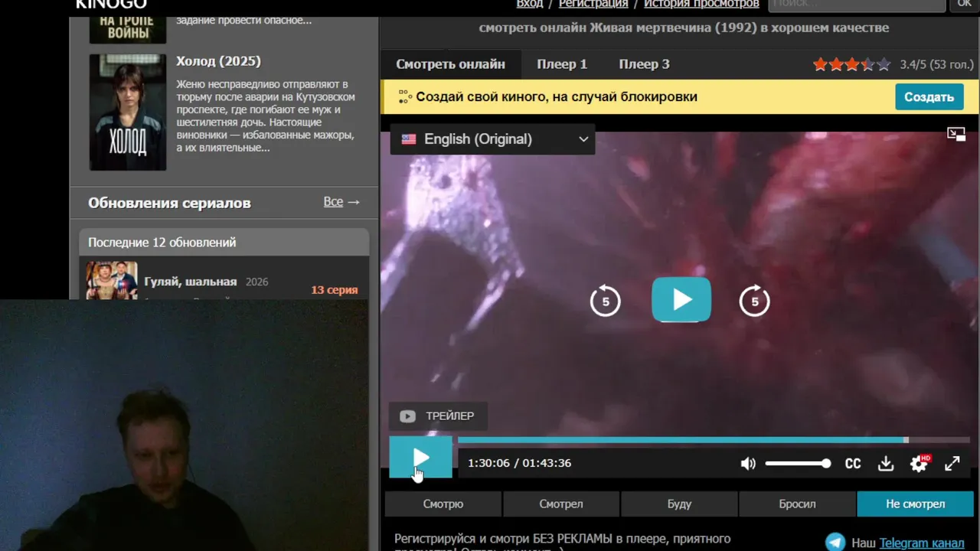Open the Вход login link
The image size is (980, 551).
[x=530, y=4]
